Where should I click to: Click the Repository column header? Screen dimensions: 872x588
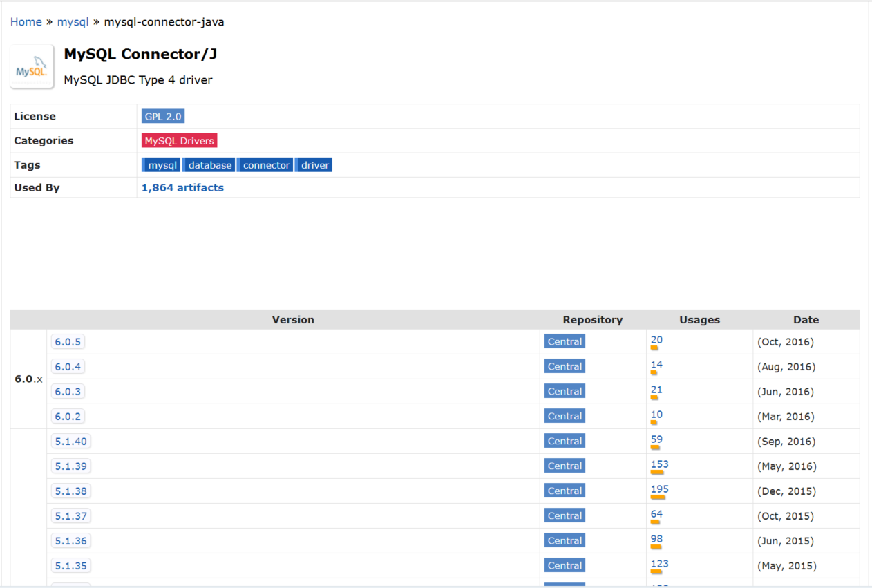(593, 320)
